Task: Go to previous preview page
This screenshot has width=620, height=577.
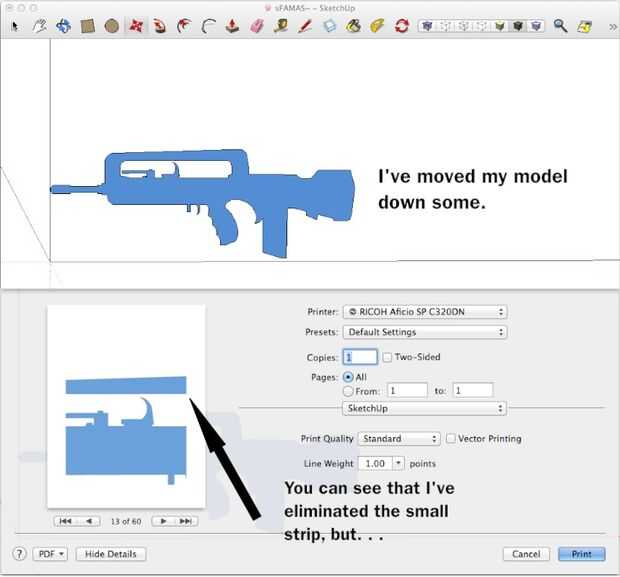Action: 89,521
